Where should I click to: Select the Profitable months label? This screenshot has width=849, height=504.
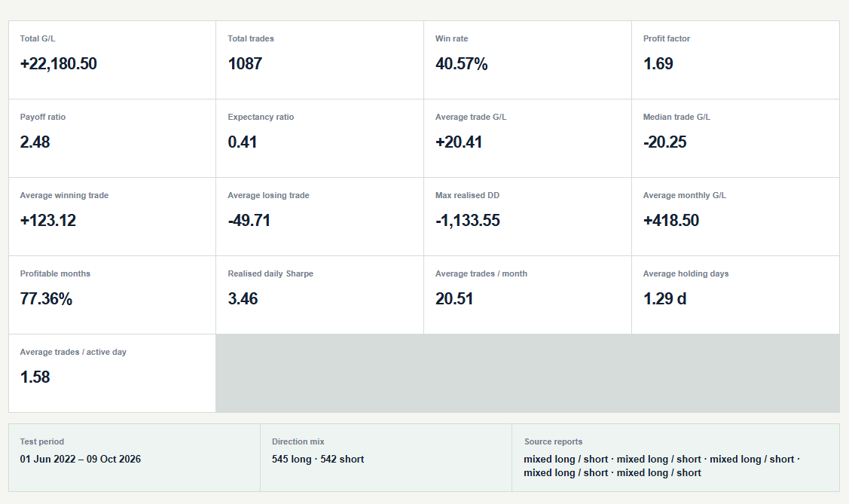point(55,274)
